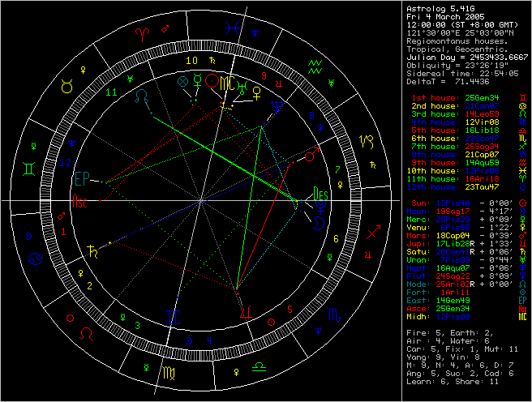
Task: Click the Aries glyph in the wheel's outer ring
Action: click(143, 33)
